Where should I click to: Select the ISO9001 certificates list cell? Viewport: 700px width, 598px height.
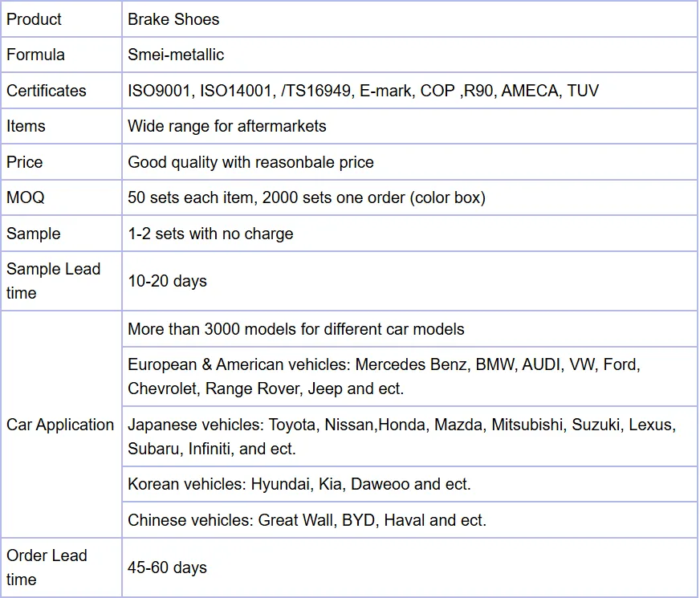click(x=363, y=91)
